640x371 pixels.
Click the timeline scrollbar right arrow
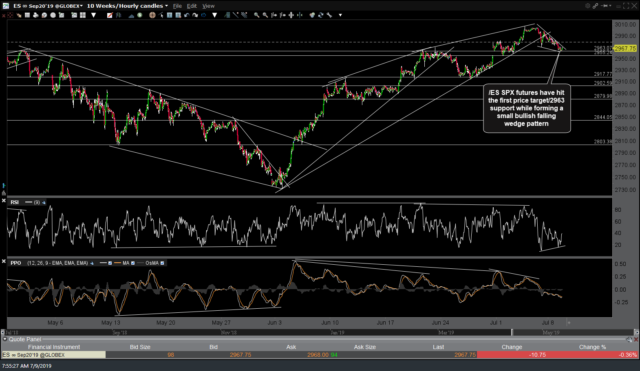coord(636,333)
